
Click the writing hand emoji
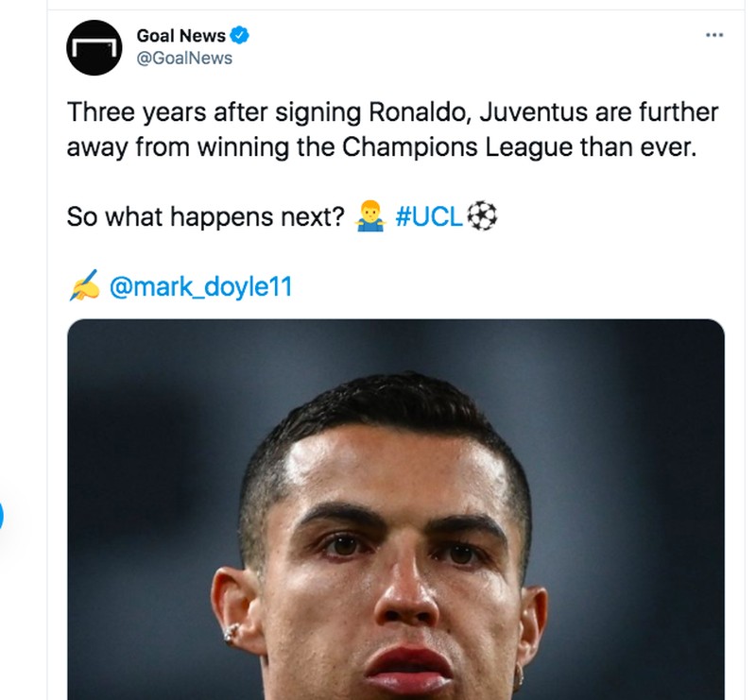tap(85, 283)
